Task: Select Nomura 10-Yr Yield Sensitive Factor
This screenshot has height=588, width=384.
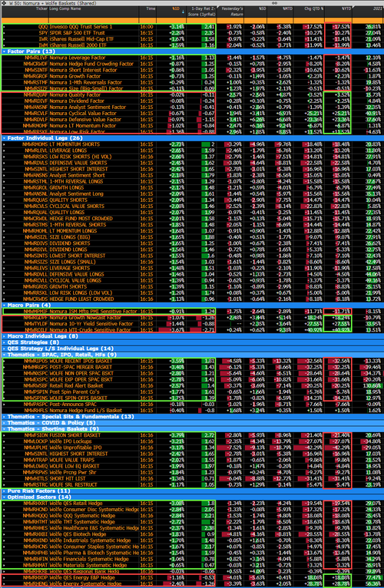Action: (192, 324)
